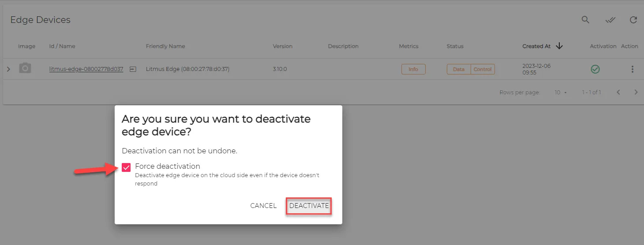Image resolution: width=644 pixels, height=245 pixels.
Task: Click the Friendly Name column header
Action: pyautogui.click(x=165, y=46)
